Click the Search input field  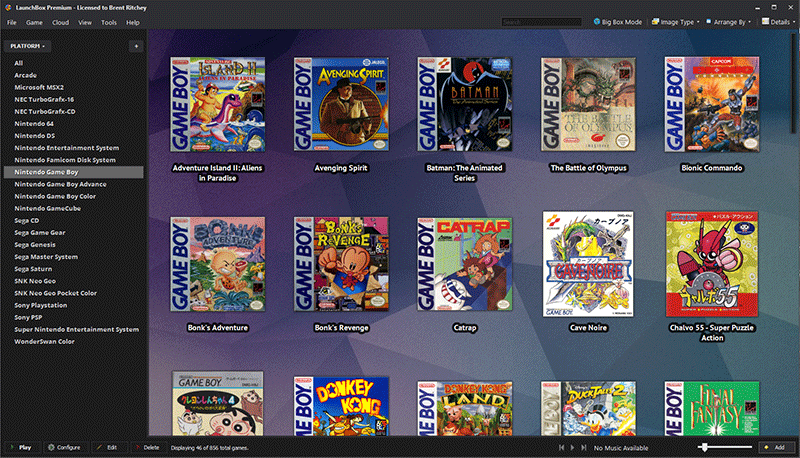540,21
